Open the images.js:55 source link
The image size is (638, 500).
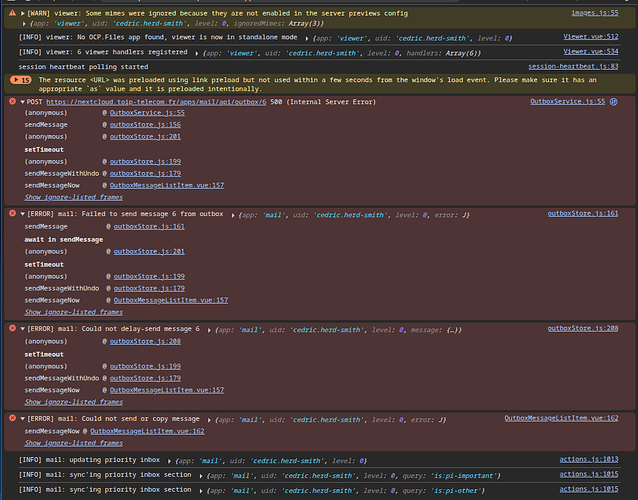[594, 13]
